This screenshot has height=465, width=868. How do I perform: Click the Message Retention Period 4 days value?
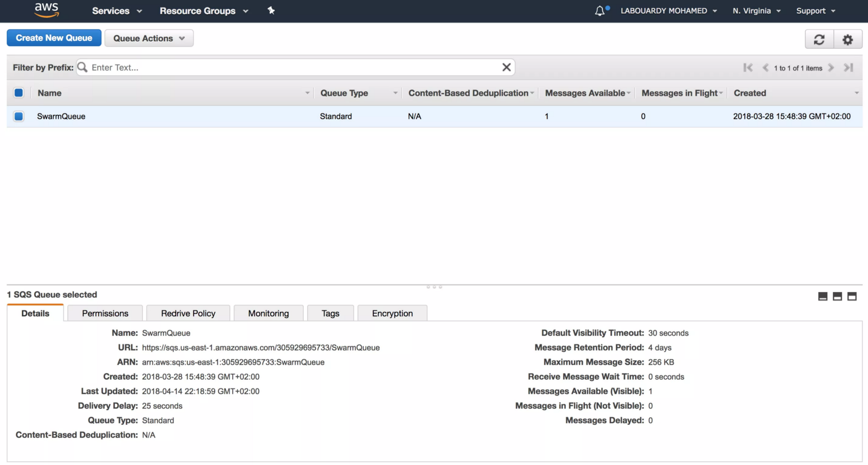pos(660,348)
